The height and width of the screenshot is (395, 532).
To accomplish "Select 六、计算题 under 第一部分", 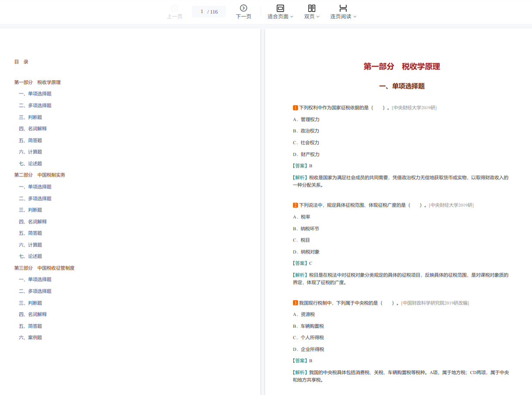I will (x=31, y=152).
